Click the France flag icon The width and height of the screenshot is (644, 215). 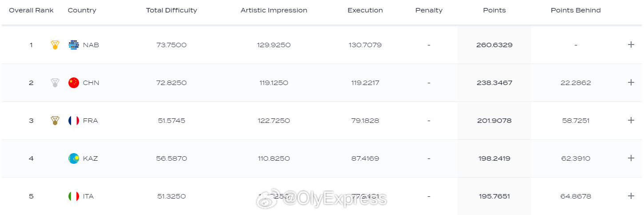click(x=74, y=121)
